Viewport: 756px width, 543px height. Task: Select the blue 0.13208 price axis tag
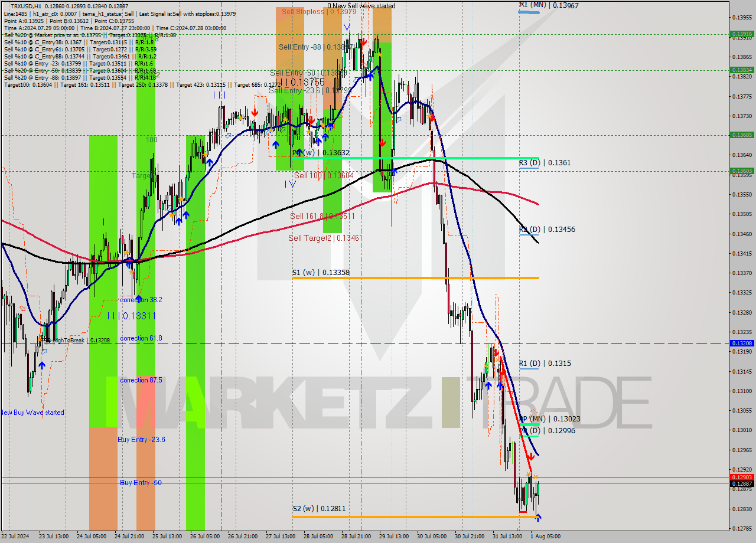(742, 344)
